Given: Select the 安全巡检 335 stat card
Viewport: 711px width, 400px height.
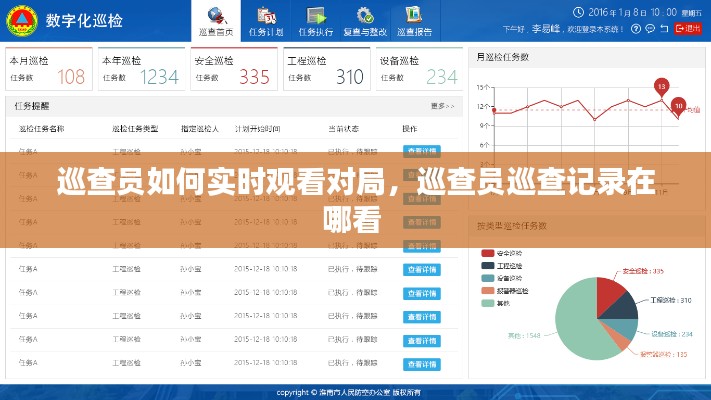Looking at the screenshot, I should click(x=232, y=69).
